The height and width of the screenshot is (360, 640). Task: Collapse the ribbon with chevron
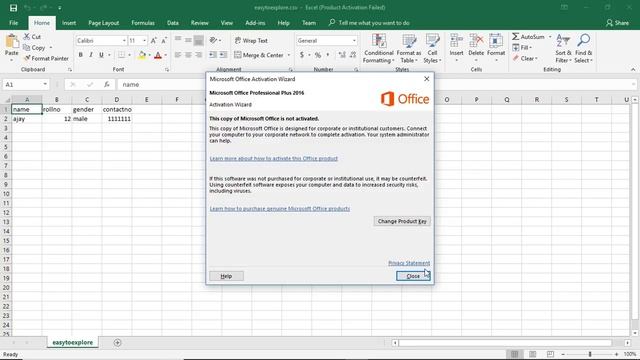[x=633, y=70]
